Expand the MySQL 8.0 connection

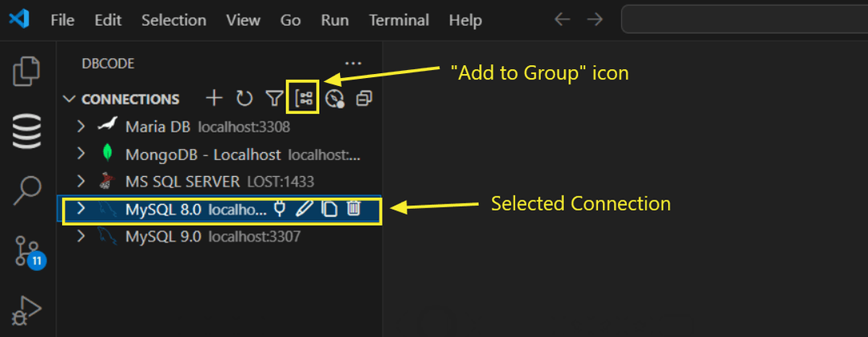click(81, 208)
